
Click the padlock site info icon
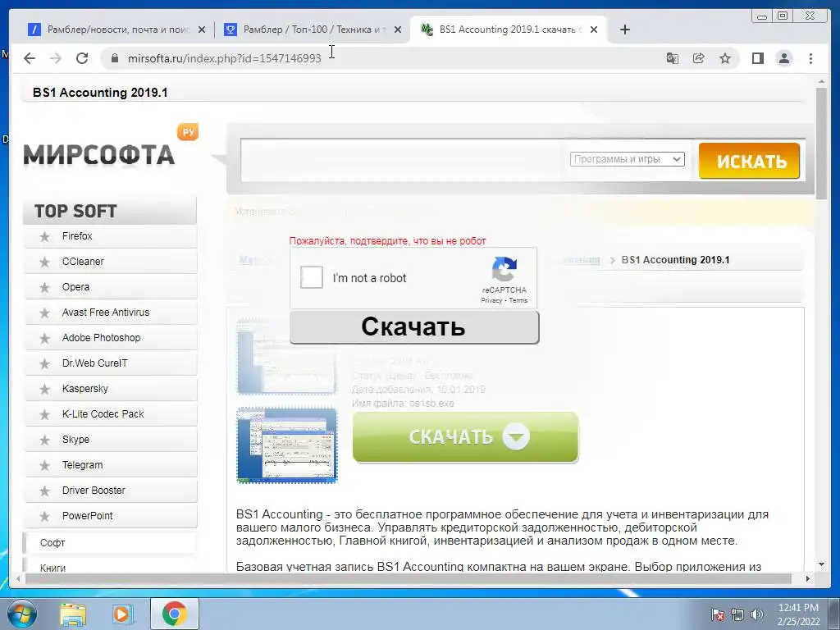coord(115,58)
